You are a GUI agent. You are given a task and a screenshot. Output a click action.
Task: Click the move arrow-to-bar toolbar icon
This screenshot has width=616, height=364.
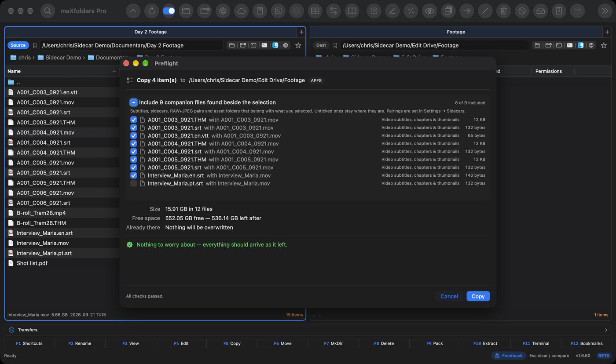click(467, 11)
